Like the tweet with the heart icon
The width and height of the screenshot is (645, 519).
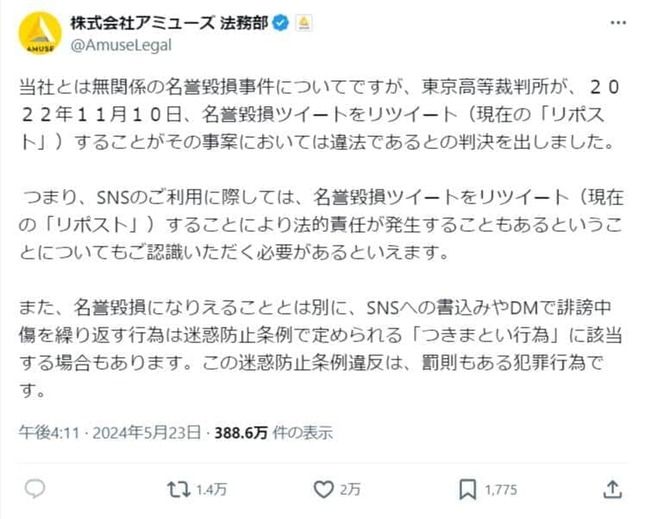click(x=323, y=489)
